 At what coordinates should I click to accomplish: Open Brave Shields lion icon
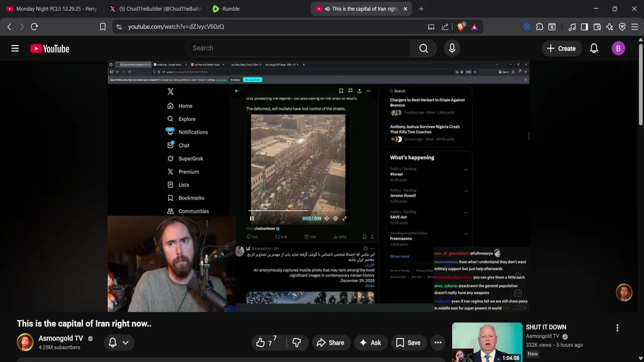[x=461, y=27]
